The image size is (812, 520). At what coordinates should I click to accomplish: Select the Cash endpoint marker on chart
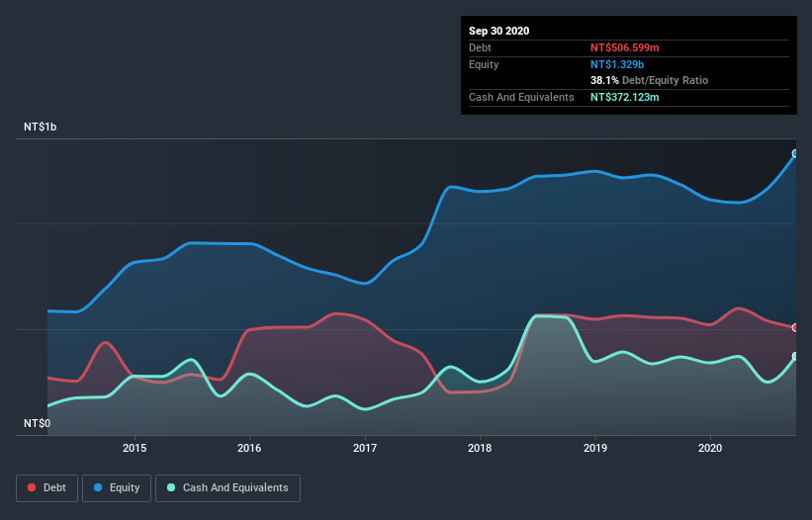point(795,357)
